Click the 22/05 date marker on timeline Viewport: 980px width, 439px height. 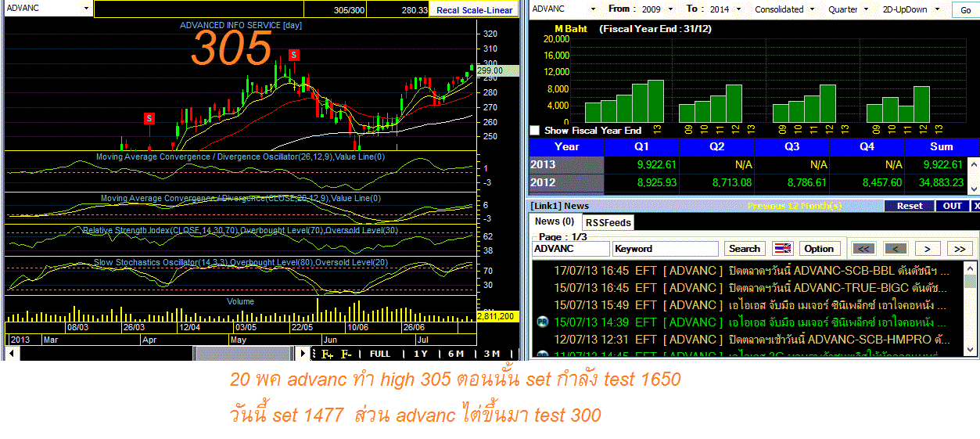[302, 326]
